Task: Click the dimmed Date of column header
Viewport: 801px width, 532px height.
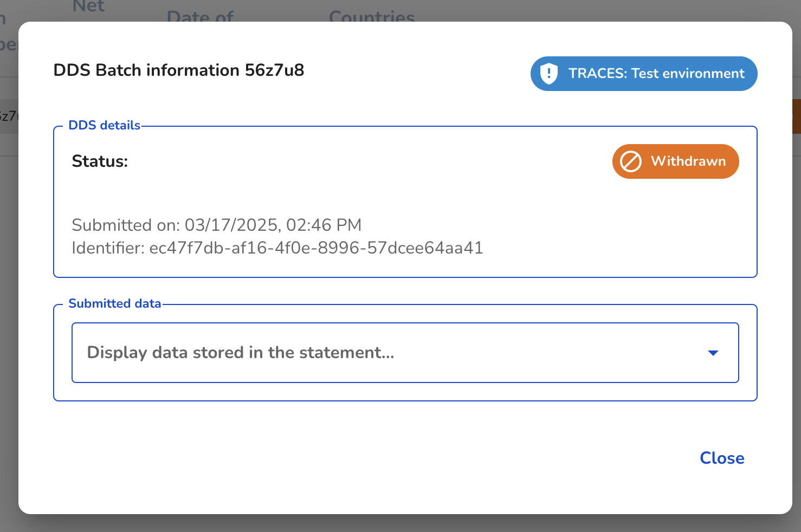Action: pyautogui.click(x=200, y=16)
